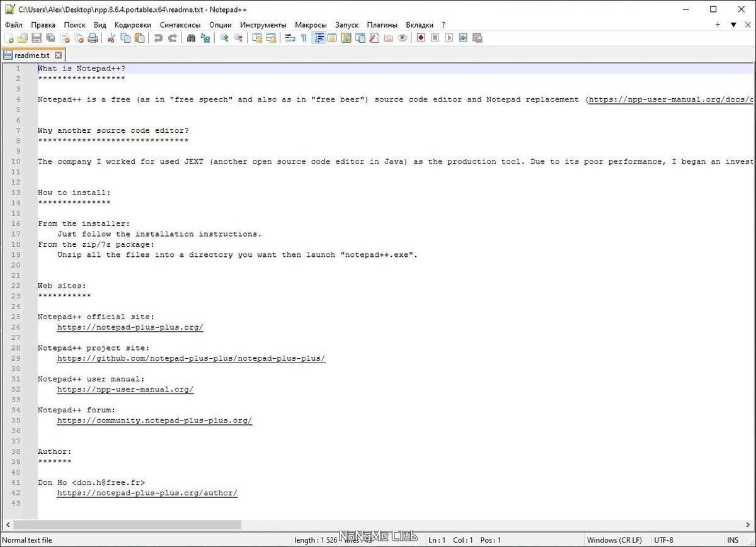Open the npp-user-manual.org link on line 32
756x547 pixels.
point(125,389)
